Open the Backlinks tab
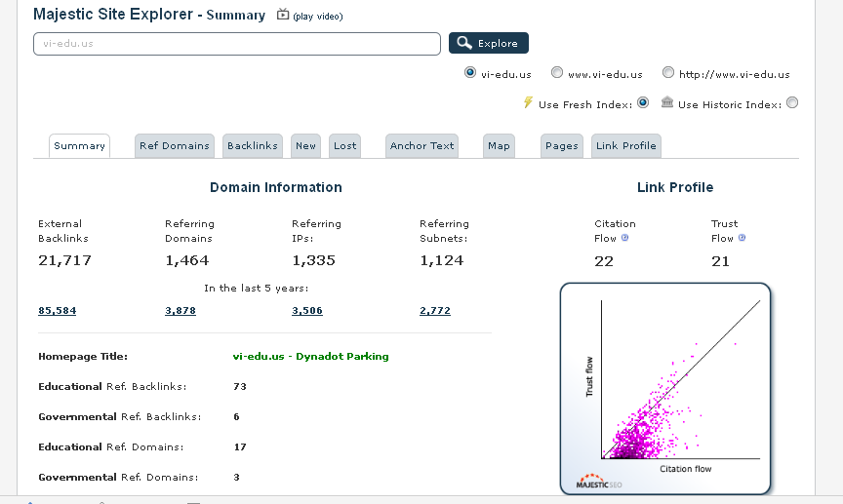Screen dimensions: 843x504 click(252, 145)
